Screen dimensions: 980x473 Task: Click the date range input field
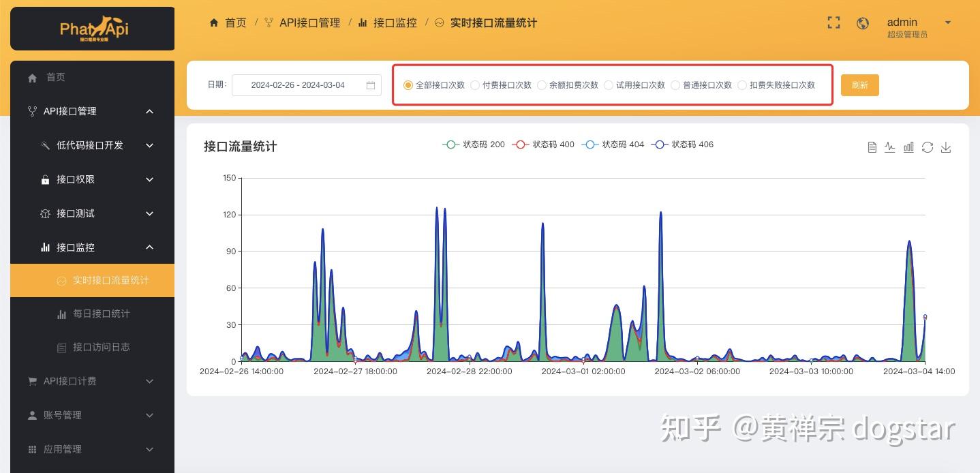click(297, 85)
